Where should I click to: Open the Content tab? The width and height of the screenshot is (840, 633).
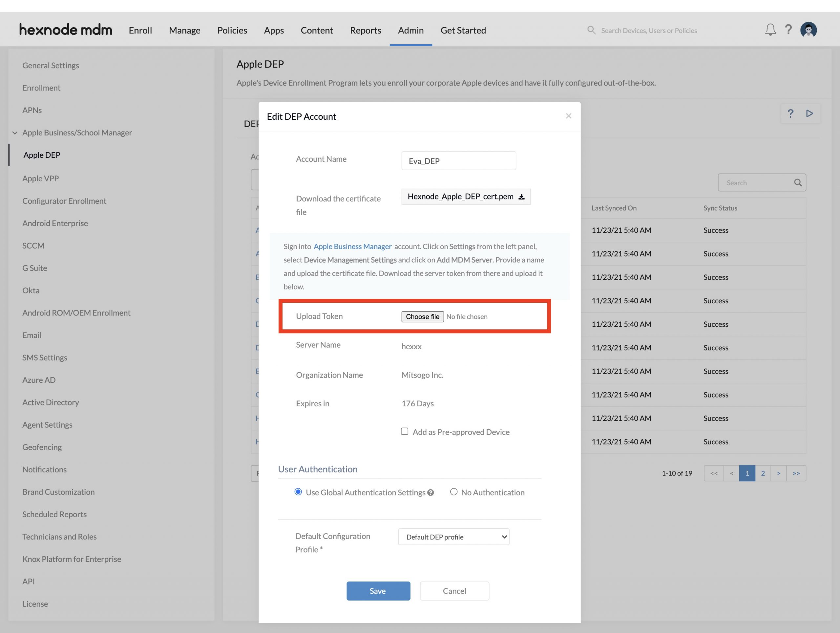317,31
